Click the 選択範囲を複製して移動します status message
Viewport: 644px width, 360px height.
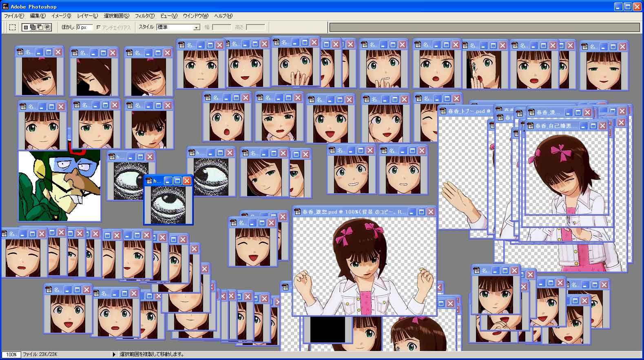pyautogui.click(x=152, y=355)
